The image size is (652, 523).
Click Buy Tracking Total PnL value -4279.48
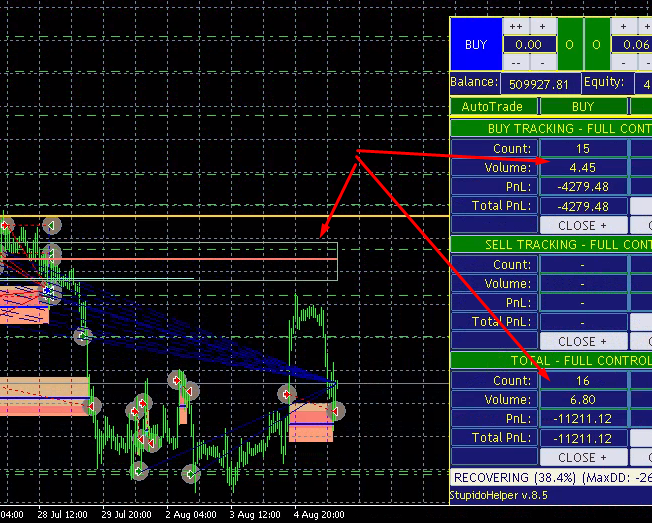(x=583, y=206)
